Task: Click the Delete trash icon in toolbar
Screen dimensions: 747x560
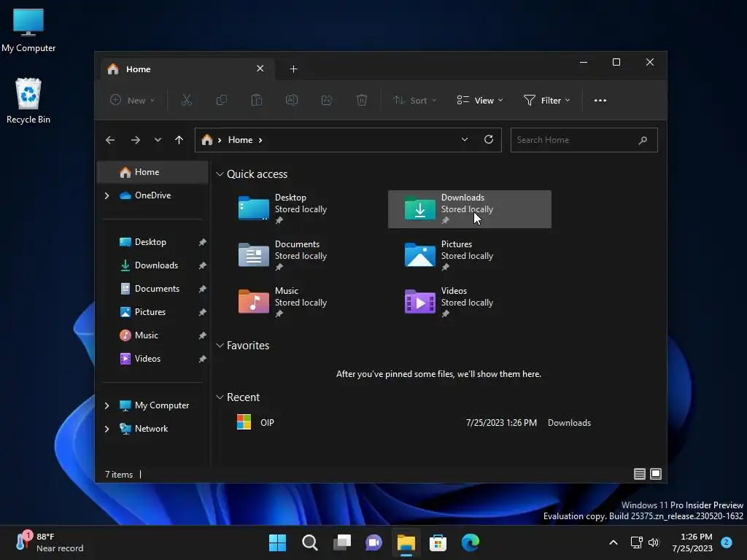Action: 362,100
